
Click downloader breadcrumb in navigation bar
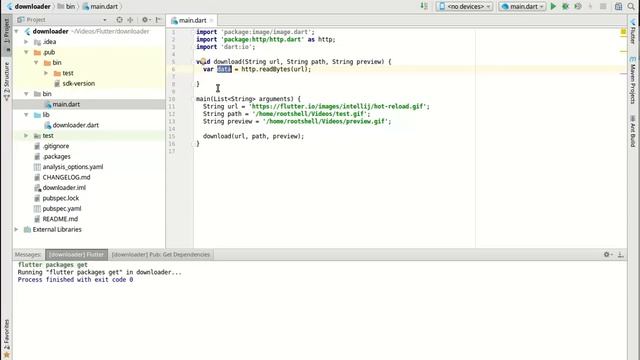(x=29, y=7)
